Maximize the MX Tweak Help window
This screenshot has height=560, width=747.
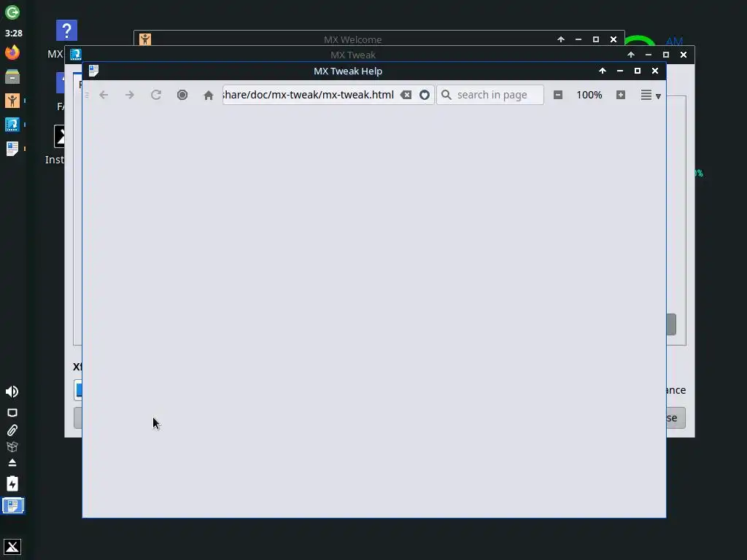point(638,71)
